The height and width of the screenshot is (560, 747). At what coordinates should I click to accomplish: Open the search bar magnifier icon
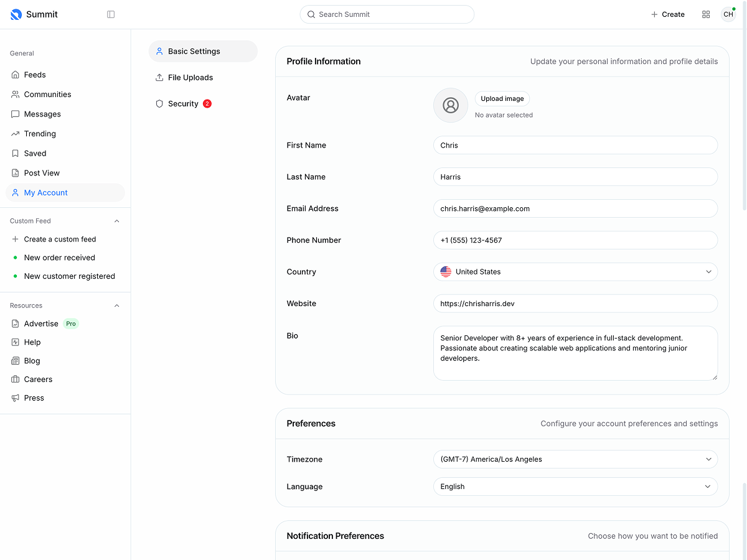(x=311, y=14)
